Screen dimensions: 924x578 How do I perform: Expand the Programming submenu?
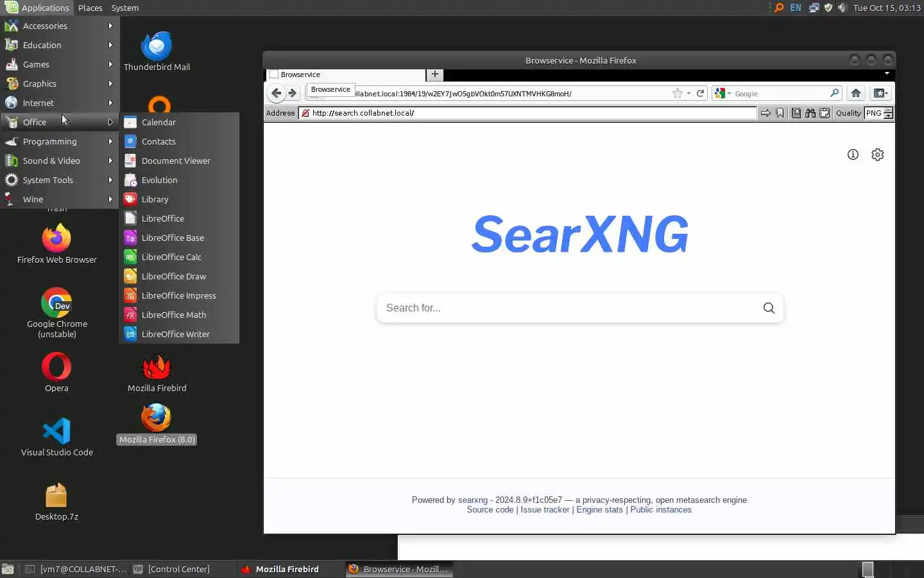click(60, 141)
